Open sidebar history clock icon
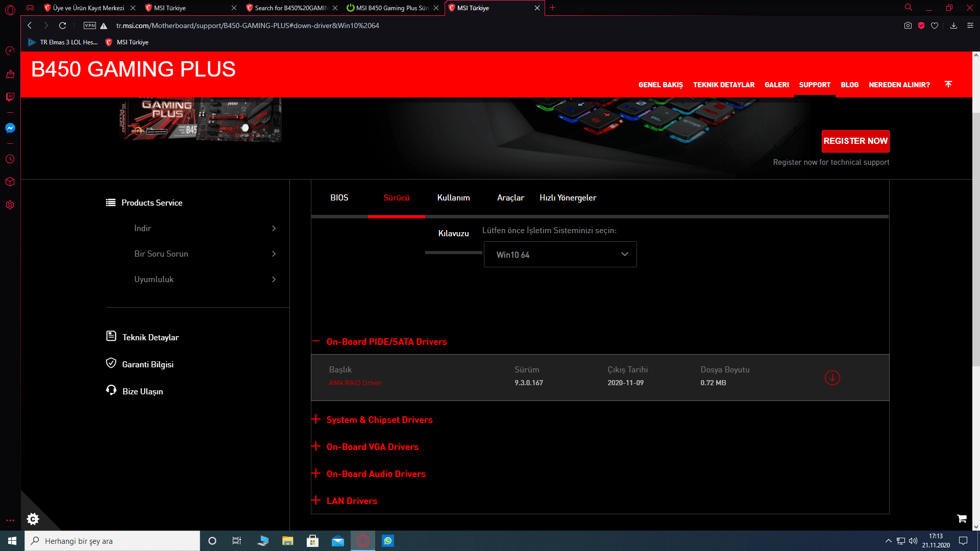 tap(10, 159)
